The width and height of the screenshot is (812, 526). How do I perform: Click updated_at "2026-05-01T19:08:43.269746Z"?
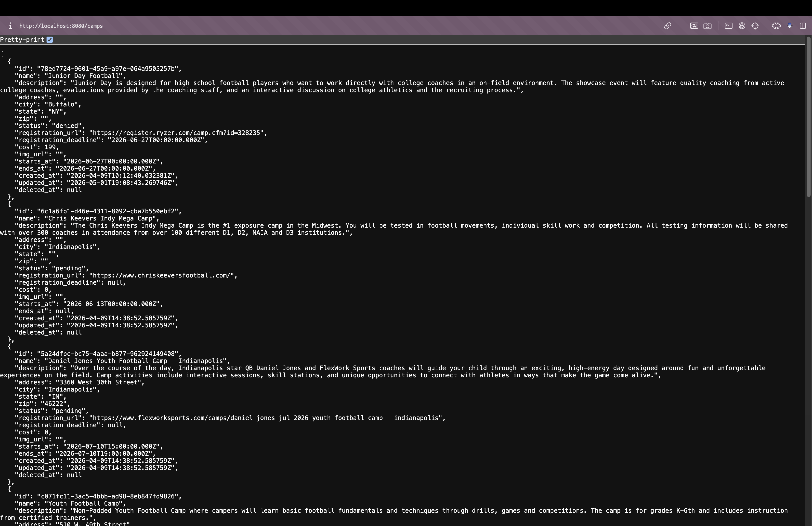(120, 183)
